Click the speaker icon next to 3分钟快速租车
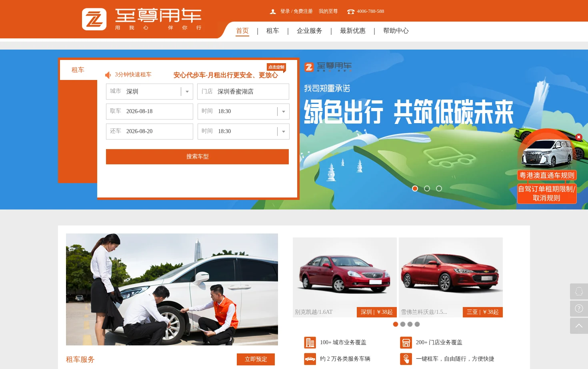This screenshot has height=369, width=588. [108, 75]
